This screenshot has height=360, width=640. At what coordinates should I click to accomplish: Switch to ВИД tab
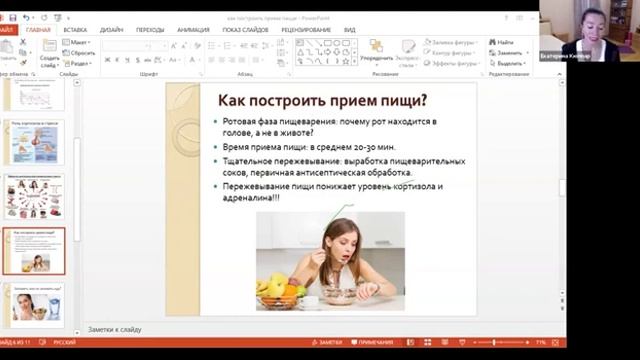click(x=349, y=30)
